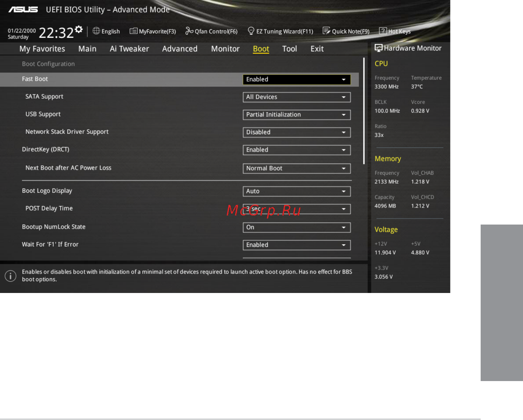This screenshot has height=420, width=523.
Task: Select Bootup NumLock State label
Action: tap(54, 227)
